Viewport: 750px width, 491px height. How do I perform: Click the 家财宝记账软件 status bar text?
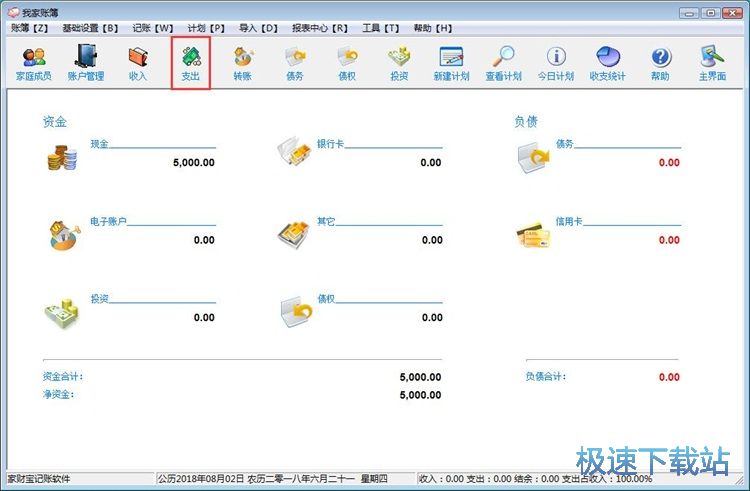pyautogui.click(x=39, y=479)
